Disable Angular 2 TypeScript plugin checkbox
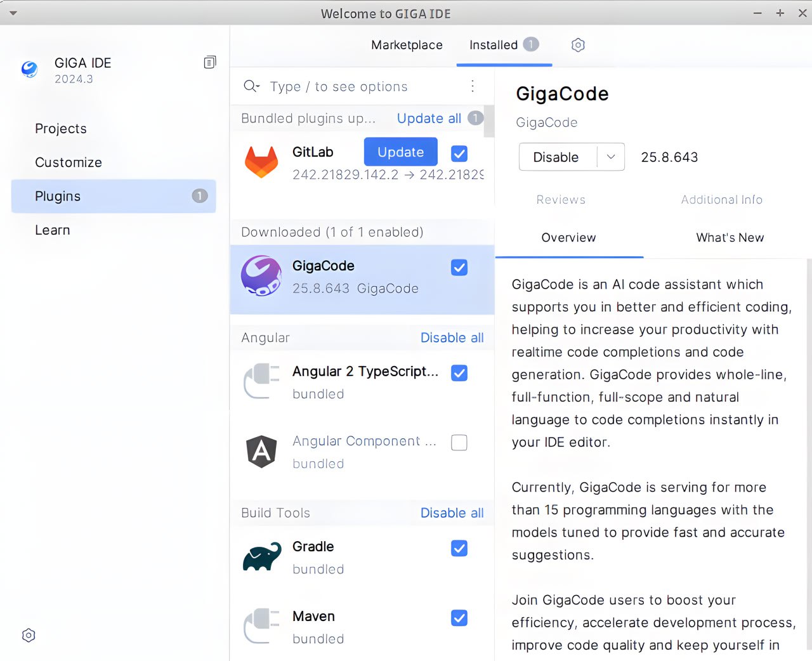 459,373
